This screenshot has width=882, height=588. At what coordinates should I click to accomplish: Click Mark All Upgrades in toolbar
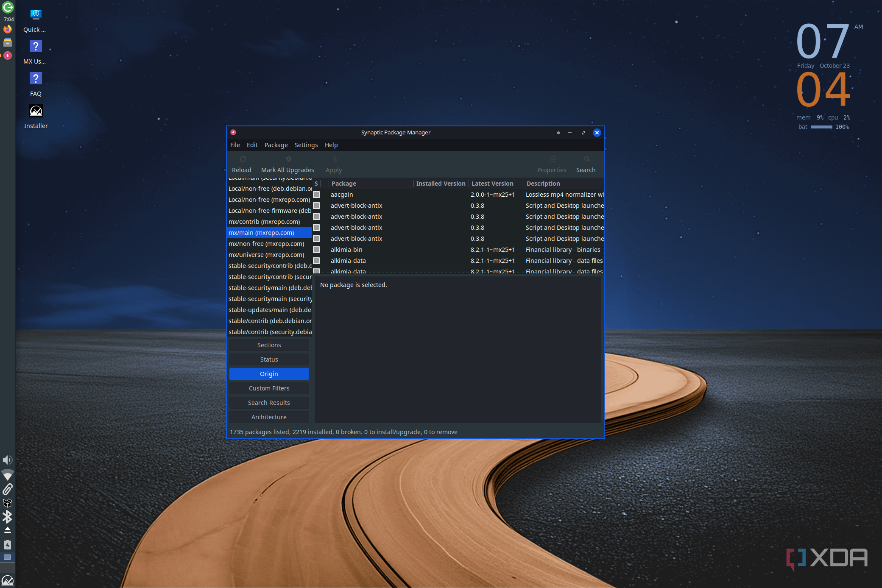tap(287, 164)
